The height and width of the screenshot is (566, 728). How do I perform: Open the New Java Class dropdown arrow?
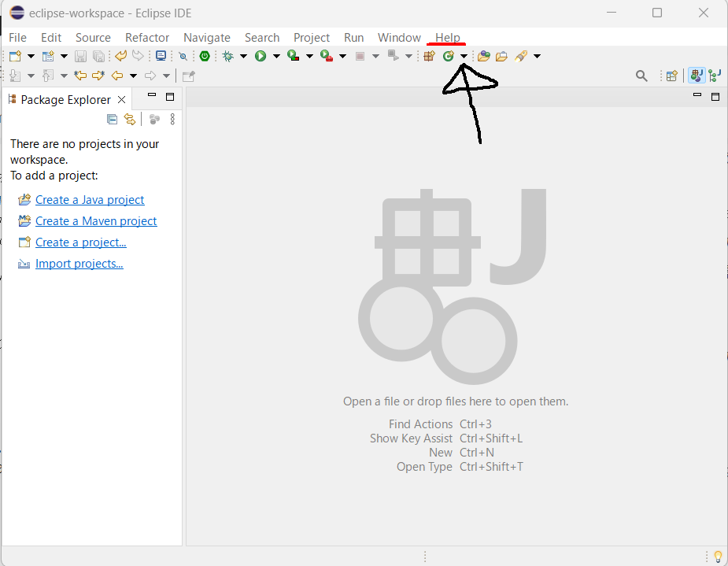[x=464, y=56]
